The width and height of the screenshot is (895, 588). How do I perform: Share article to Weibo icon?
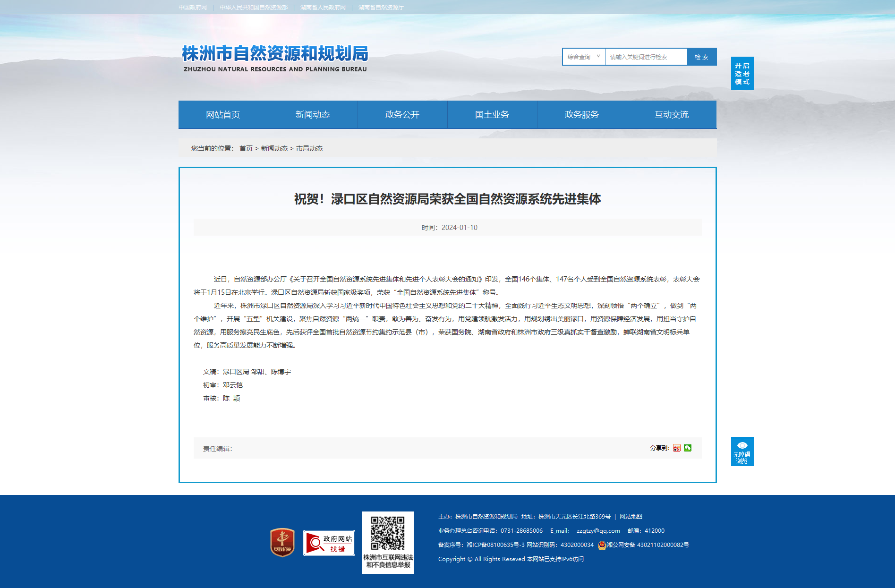(x=677, y=448)
